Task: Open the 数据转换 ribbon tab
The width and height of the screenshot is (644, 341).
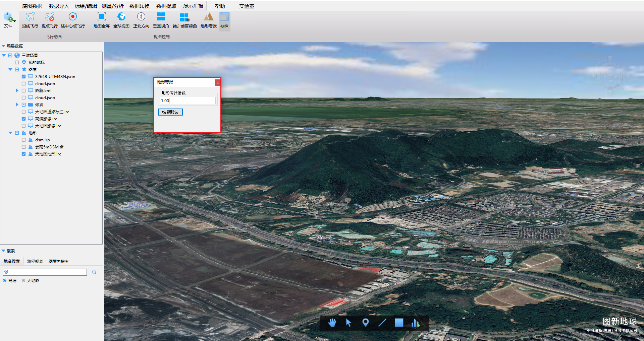Action: [x=140, y=6]
